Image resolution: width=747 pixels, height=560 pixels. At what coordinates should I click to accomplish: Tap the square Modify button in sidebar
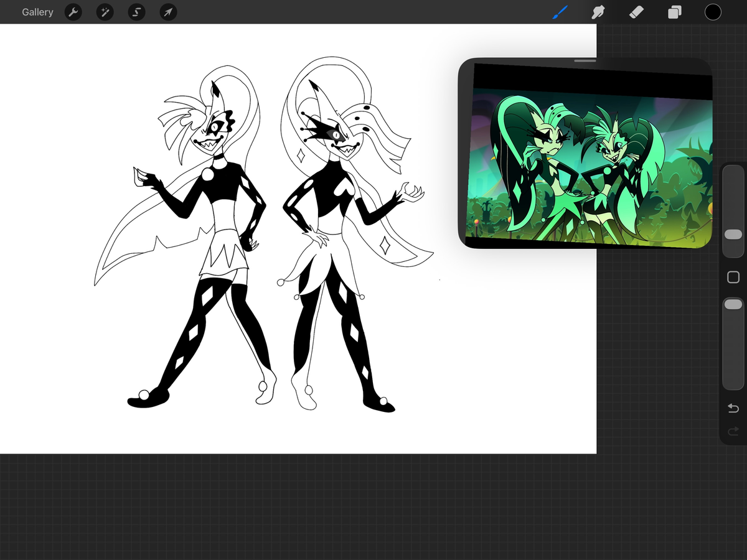pos(733,278)
